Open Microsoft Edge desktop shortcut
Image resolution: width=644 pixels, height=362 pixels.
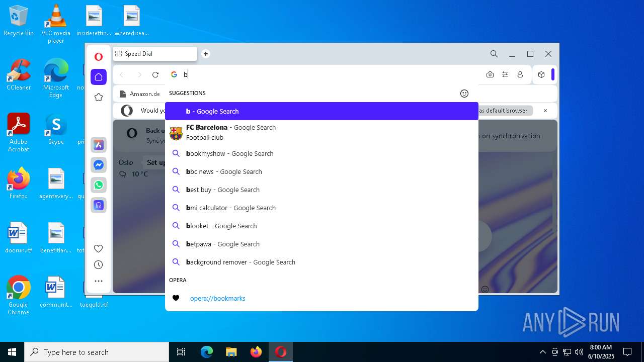pos(56,78)
